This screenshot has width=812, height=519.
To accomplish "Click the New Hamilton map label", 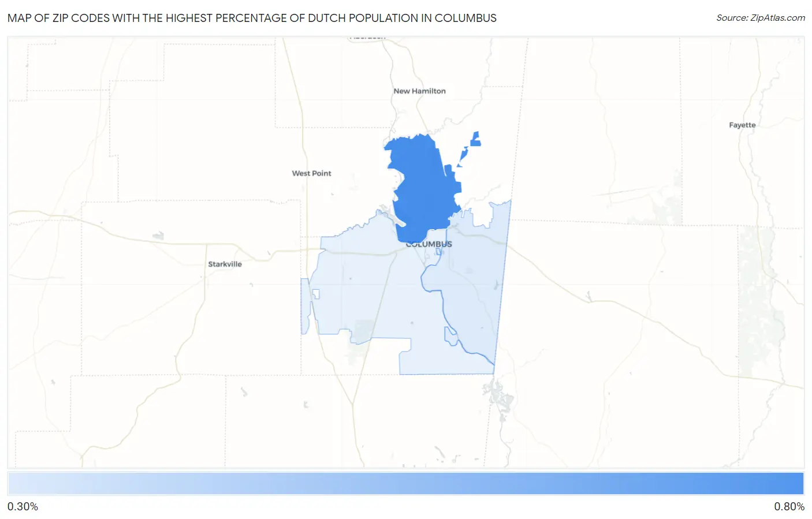I will coord(419,91).
